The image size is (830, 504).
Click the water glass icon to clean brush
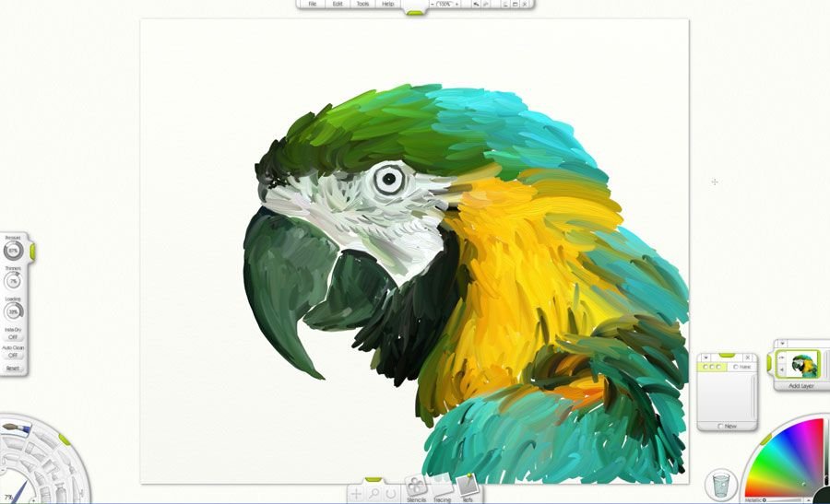click(x=721, y=485)
